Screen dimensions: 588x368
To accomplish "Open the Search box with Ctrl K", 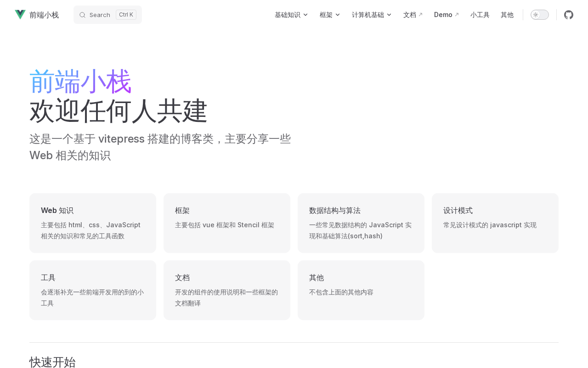I will click(107, 15).
